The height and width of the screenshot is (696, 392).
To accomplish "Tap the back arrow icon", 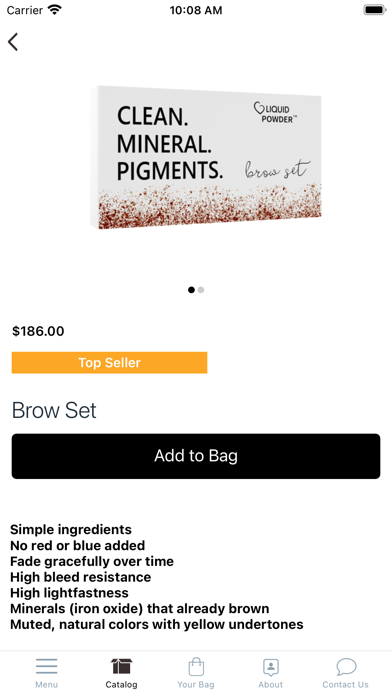I will pos(13,42).
